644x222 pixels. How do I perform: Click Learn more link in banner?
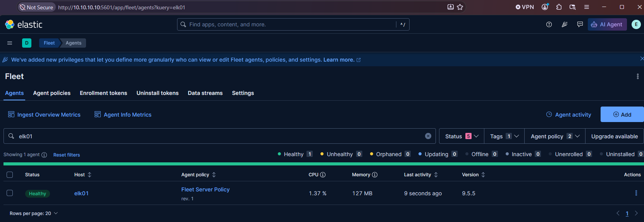[x=342, y=60]
